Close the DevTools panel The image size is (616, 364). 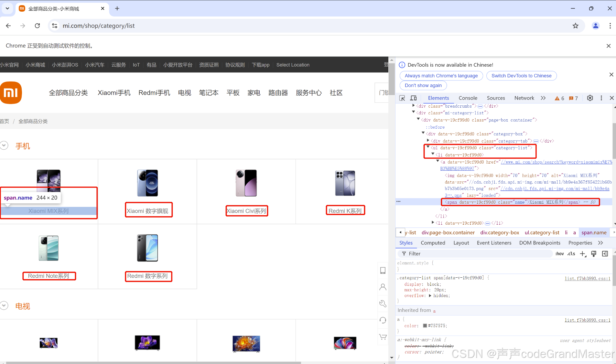[612, 98]
